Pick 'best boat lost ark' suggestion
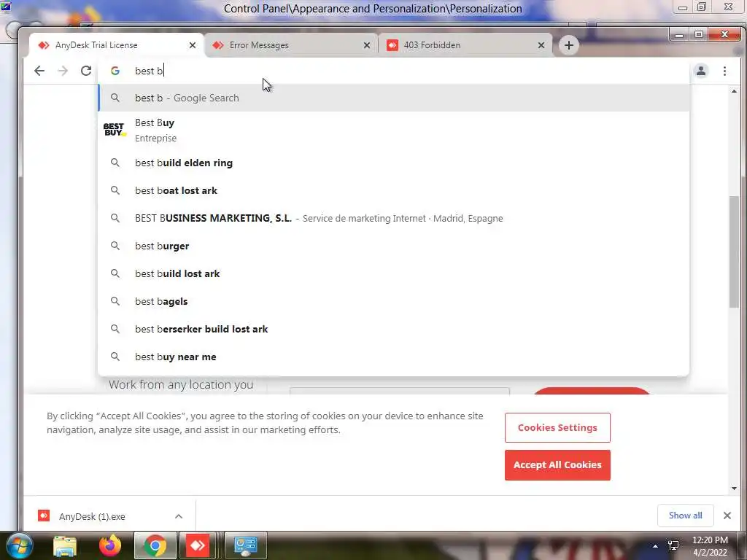 tap(393, 190)
